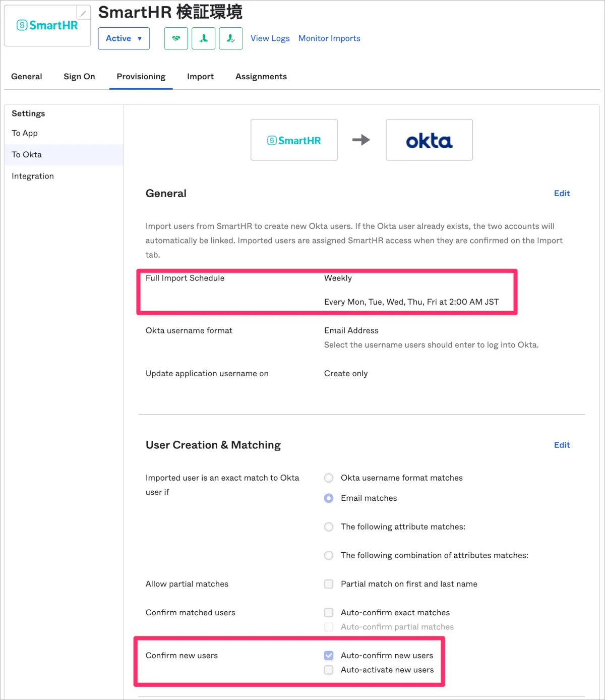Screen dimensions: 605x700
Task: Select Email matches radio button
Action: pyautogui.click(x=329, y=498)
